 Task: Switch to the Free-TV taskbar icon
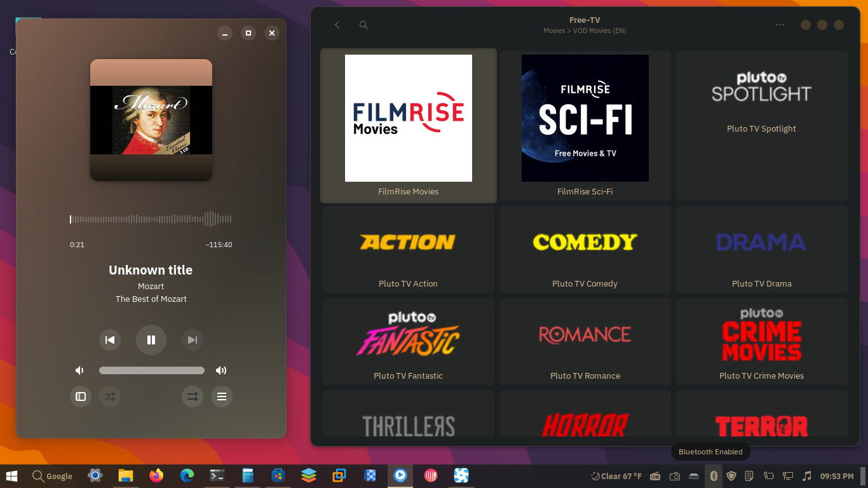click(x=461, y=475)
